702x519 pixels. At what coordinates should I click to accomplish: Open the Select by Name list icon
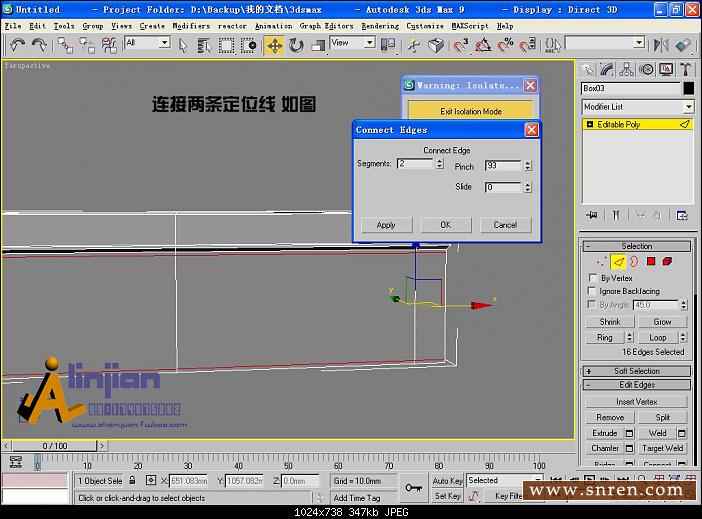click(204, 45)
